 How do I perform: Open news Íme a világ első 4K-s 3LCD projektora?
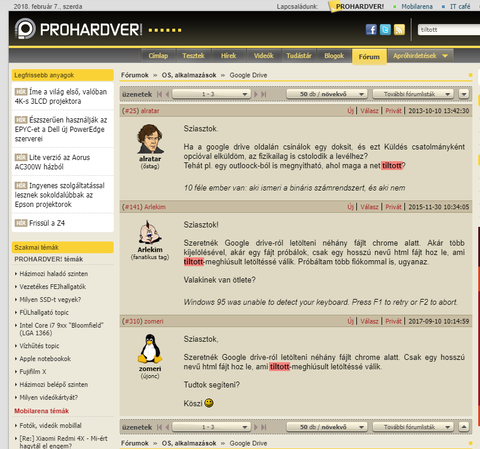[x=61, y=96]
